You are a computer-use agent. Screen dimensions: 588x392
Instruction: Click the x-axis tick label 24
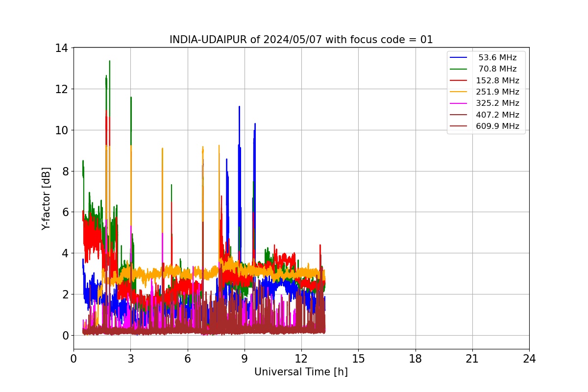(x=529, y=359)
